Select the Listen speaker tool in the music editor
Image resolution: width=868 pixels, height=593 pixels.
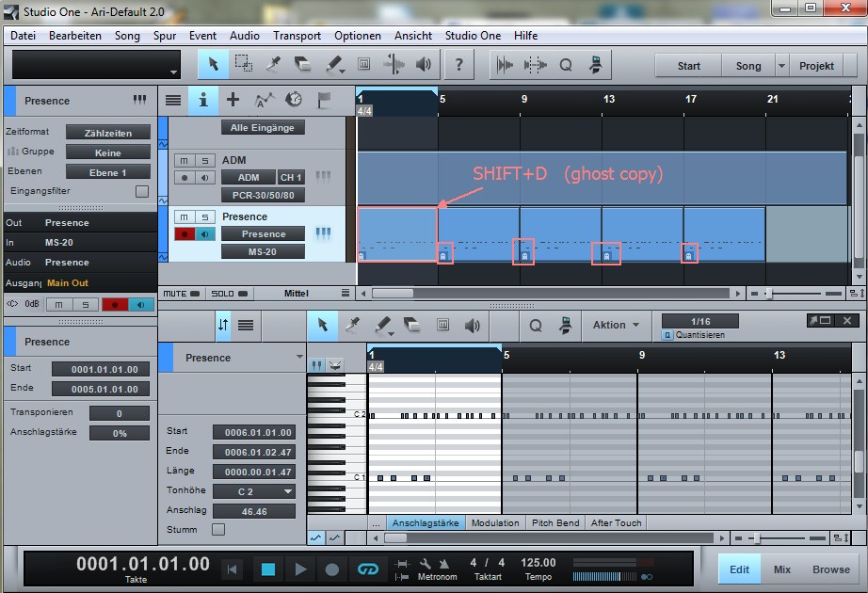472,325
